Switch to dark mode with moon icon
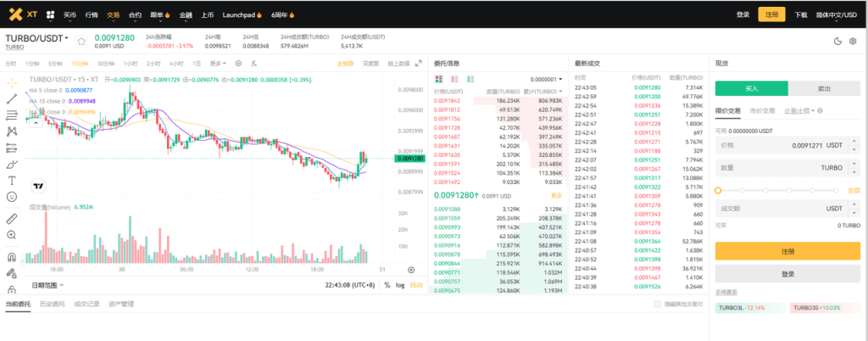868x341 pixels. [837, 40]
